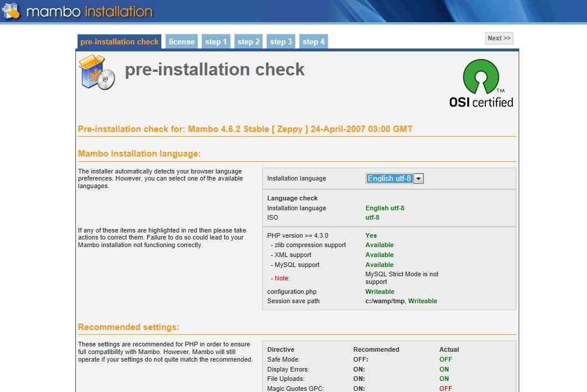Click the recommended 'OFF:' for Safe Mode
The image size is (587, 392).
coord(360,359)
